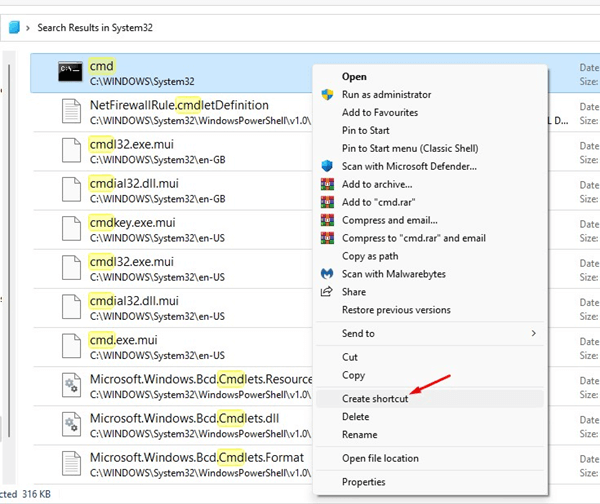Image resolution: width=600 pixels, height=504 pixels.
Task: Select Open file location
Action: coord(380,458)
